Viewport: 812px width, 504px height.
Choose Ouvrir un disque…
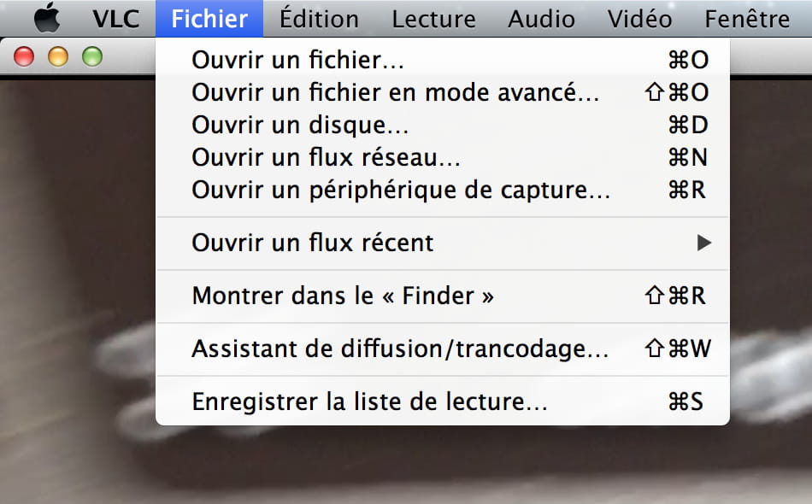443,126
